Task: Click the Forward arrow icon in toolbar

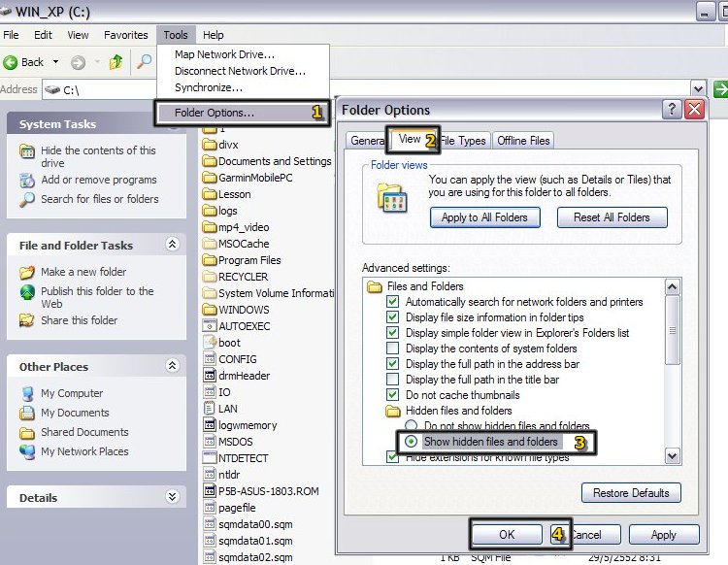Action: tap(78, 62)
